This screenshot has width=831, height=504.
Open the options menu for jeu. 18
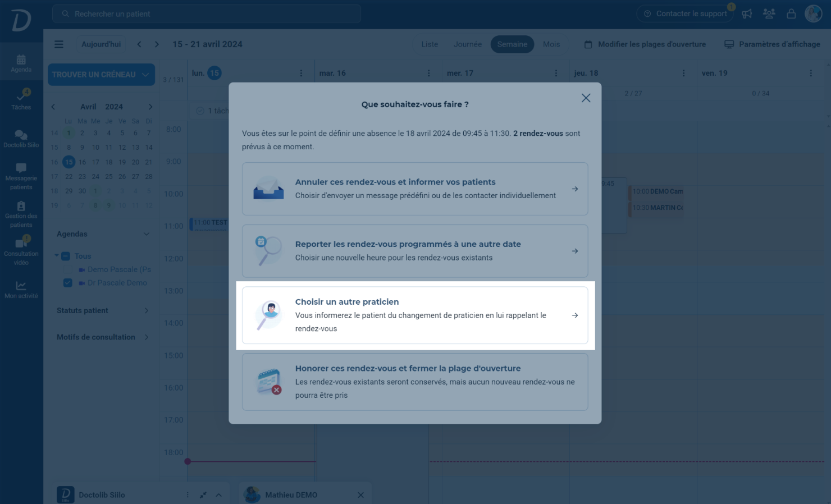(x=683, y=73)
